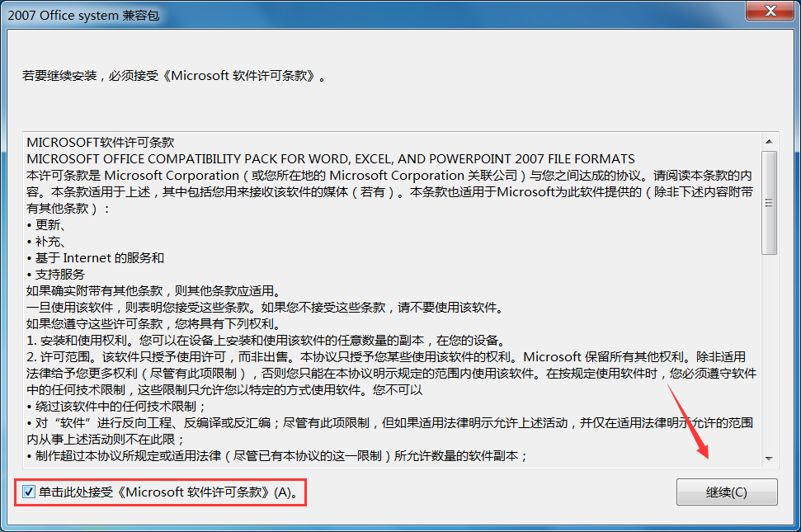The image size is (801, 532).
Task: Click the 基于 Internet 的服务和 bullet
Action: point(96,258)
